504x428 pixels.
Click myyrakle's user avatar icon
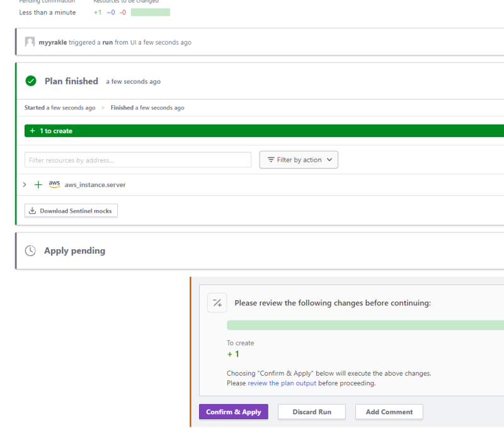(30, 42)
